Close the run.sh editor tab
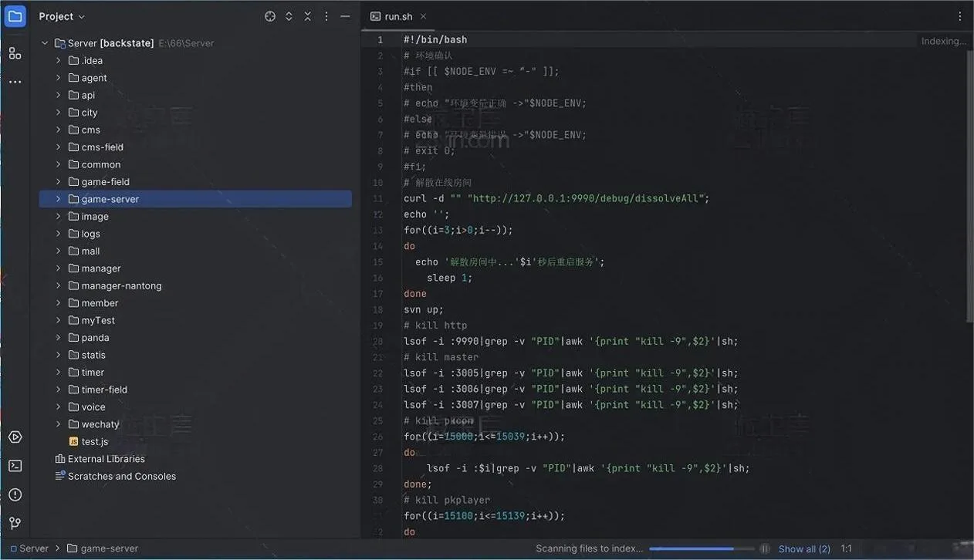The width and height of the screenshot is (974, 560). point(423,16)
